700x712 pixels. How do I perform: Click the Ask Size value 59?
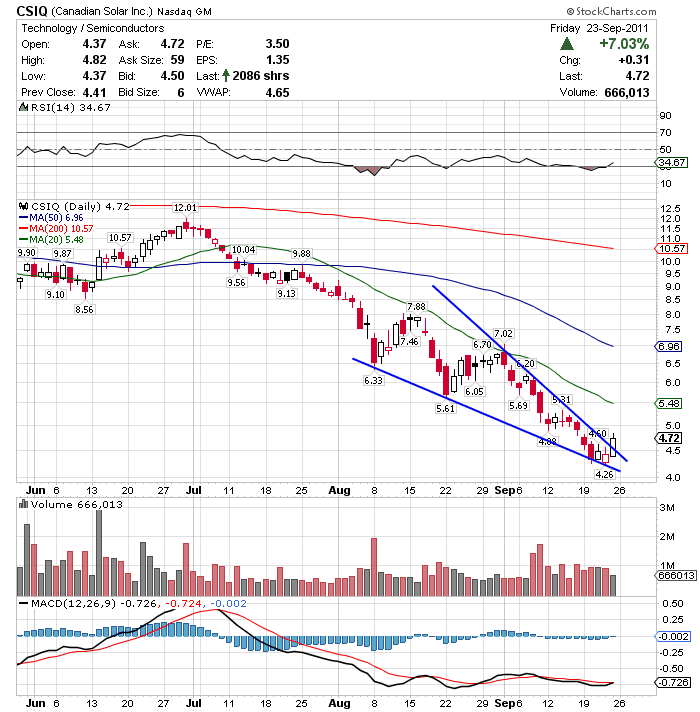pyautogui.click(x=177, y=59)
